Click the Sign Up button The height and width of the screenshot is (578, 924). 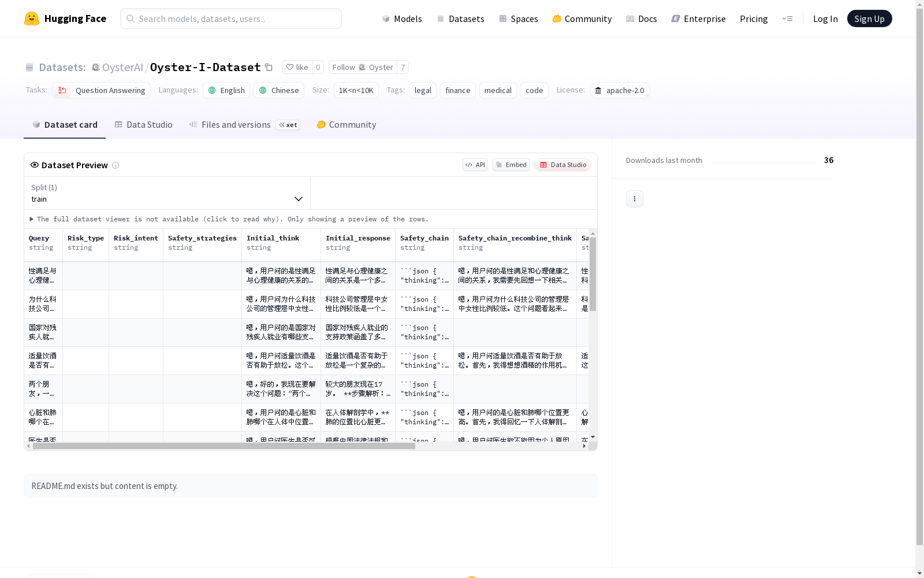click(x=869, y=18)
